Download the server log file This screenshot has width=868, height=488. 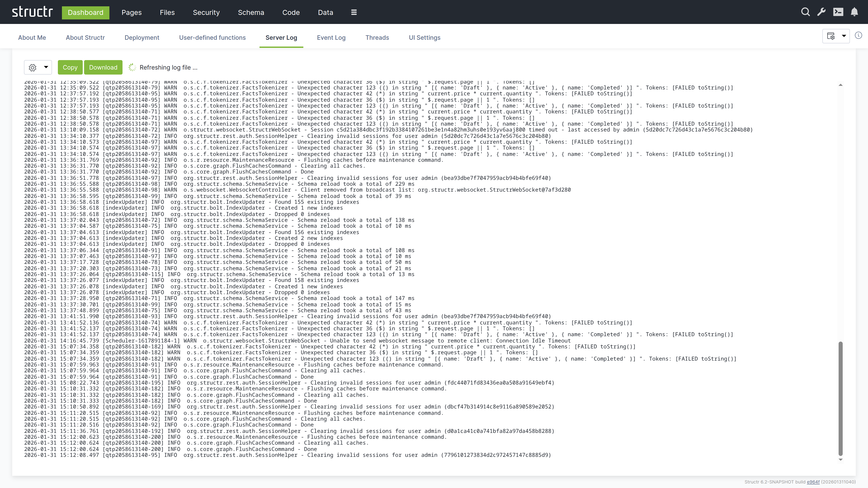(x=103, y=67)
